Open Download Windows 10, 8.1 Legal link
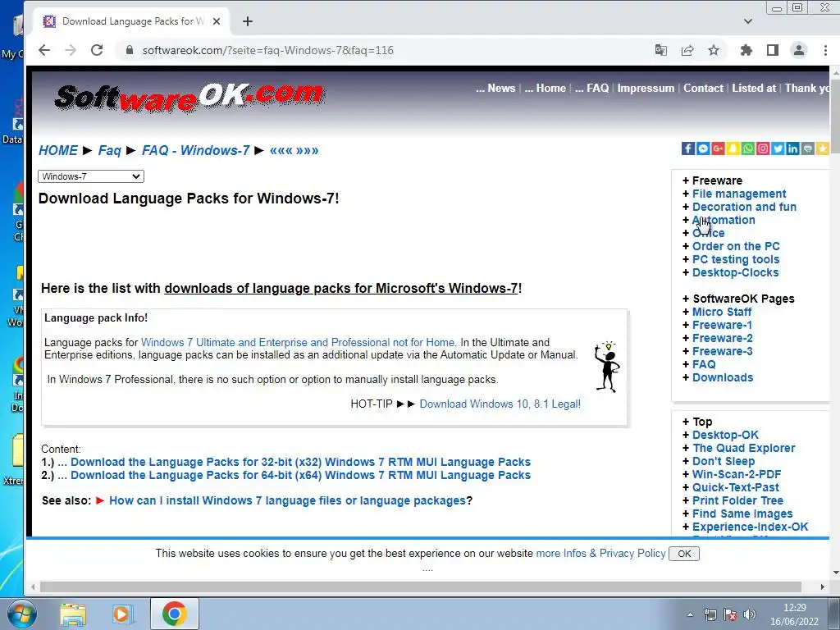This screenshot has width=840, height=630. coord(500,404)
